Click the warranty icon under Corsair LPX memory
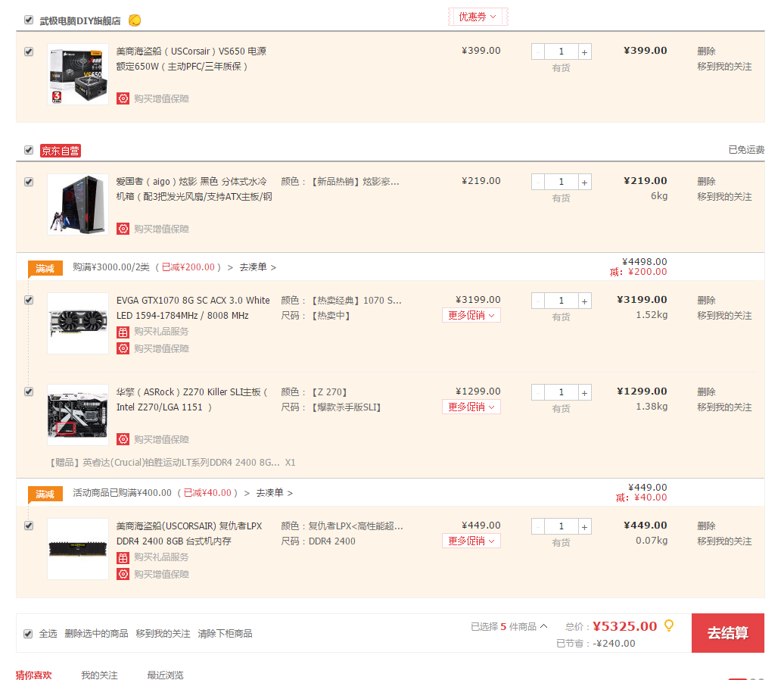784x680 pixels. pyautogui.click(x=123, y=574)
